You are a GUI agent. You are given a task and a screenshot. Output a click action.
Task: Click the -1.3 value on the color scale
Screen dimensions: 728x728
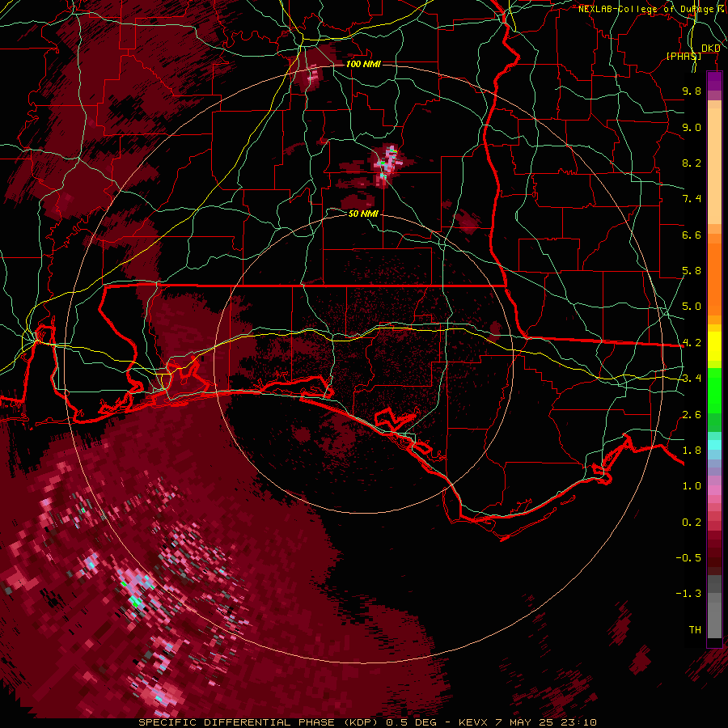[688, 594]
